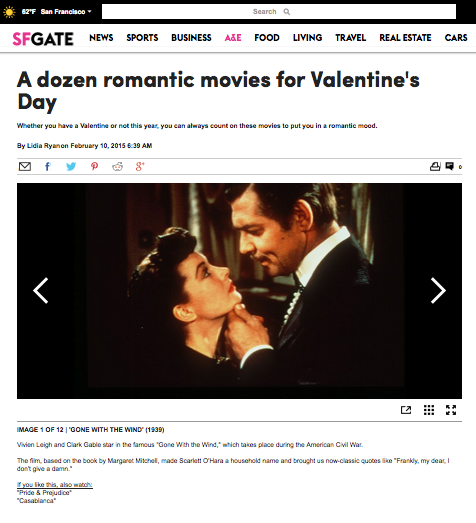Open the Sports navigation section
Screen dimensions: 476x523
(142, 38)
